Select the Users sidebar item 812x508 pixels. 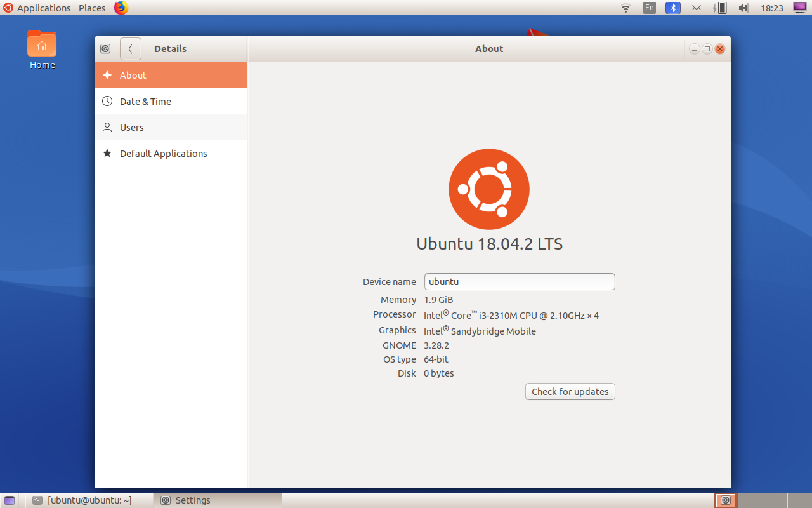click(132, 128)
